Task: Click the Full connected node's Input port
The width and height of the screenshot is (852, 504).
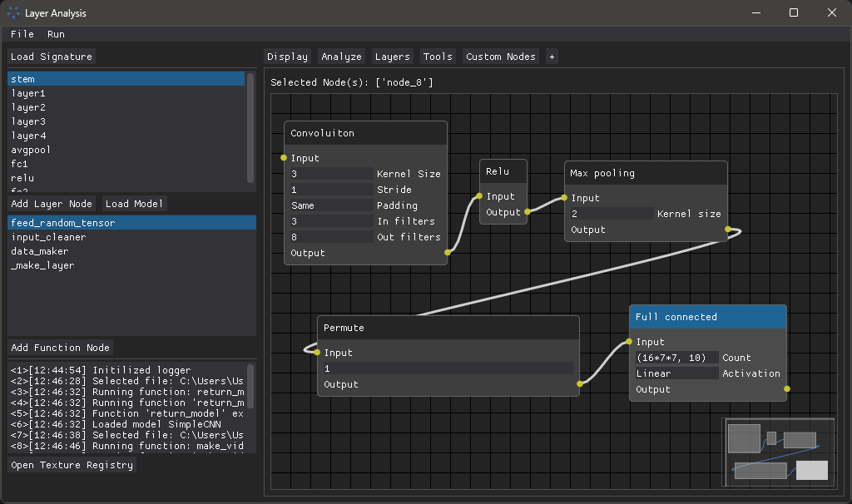Action: [x=628, y=342]
